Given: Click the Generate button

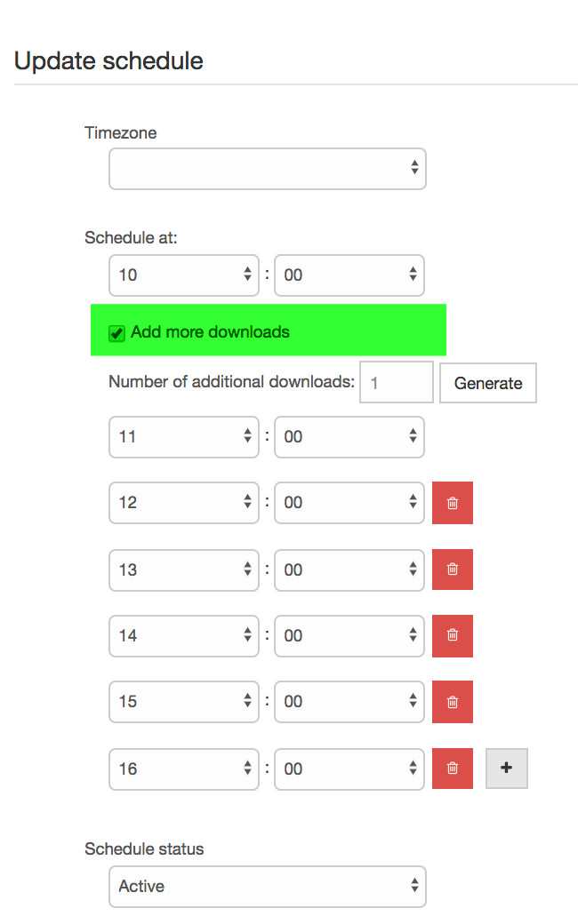Looking at the screenshot, I should (488, 383).
